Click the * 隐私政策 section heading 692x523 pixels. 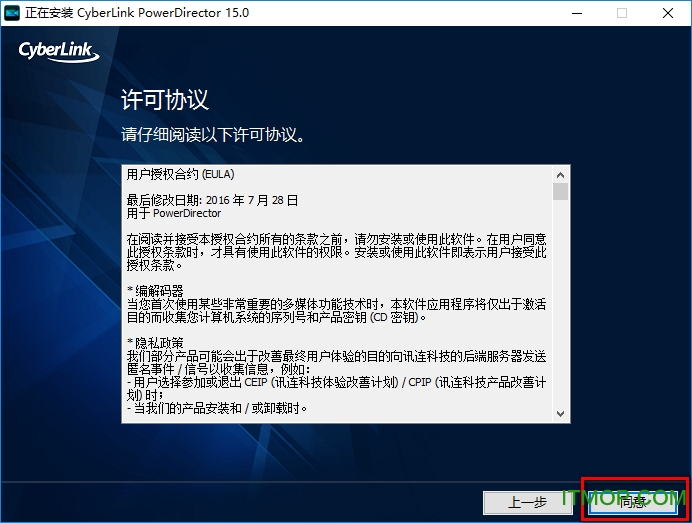click(155, 343)
